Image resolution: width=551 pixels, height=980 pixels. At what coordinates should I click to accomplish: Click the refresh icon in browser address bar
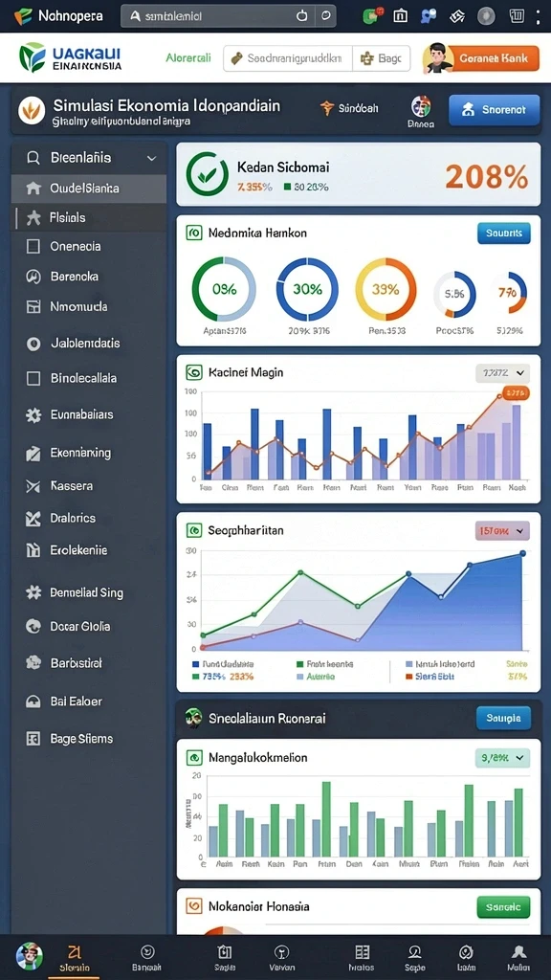pyautogui.click(x=302, y=16)
